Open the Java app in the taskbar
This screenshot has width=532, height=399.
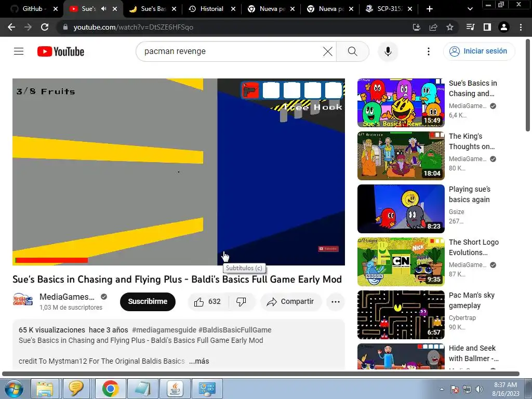click(x=175, y=389)
